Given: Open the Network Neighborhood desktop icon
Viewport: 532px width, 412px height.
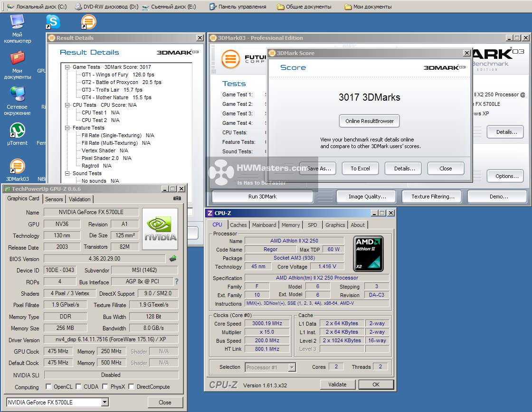Looking at the screenshot, I should point(17,101).
